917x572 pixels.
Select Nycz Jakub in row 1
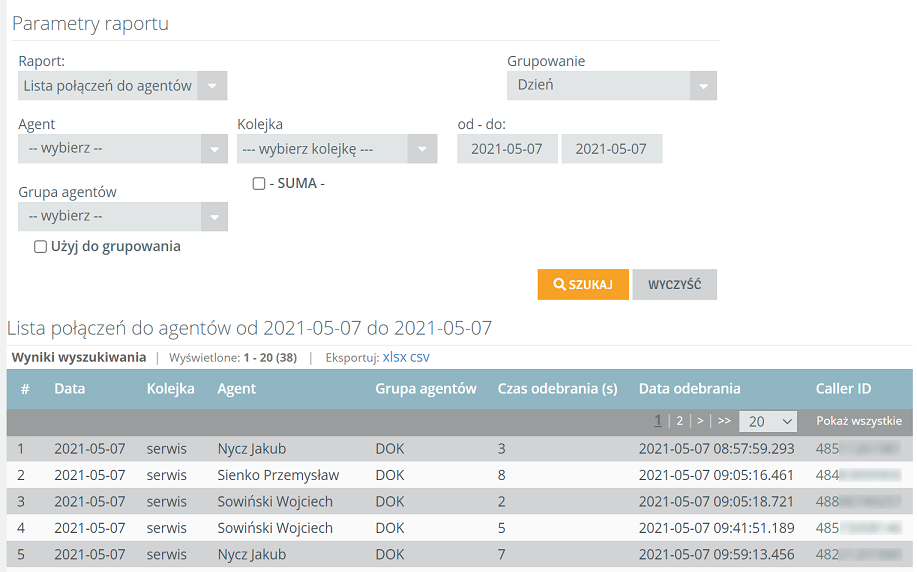(x=251, y=449)
